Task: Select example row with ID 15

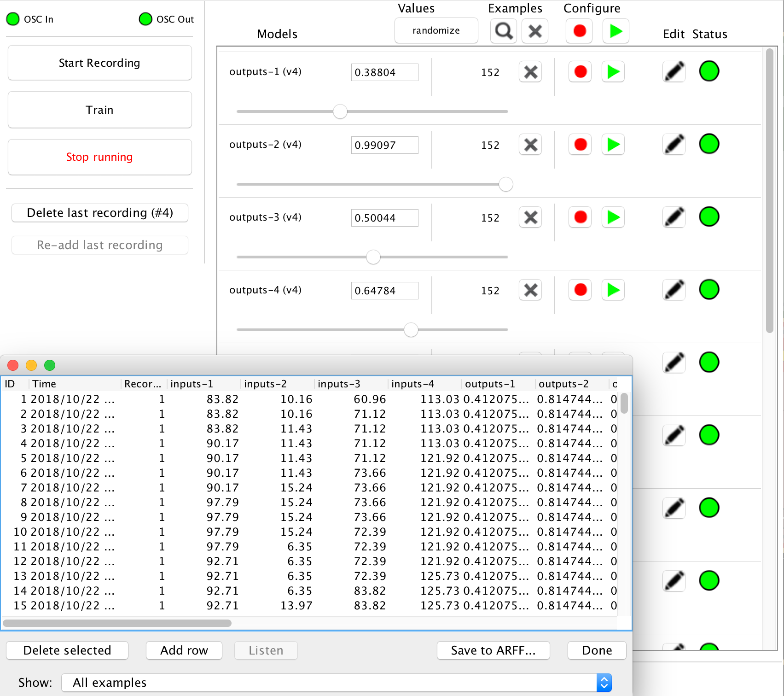Action: [x=309, y=606]
